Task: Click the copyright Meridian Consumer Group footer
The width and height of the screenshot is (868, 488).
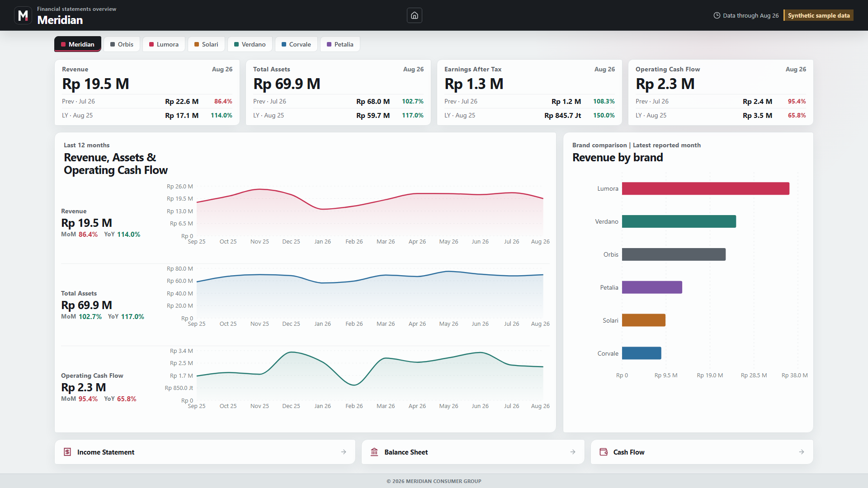Action: click(434, 481)
